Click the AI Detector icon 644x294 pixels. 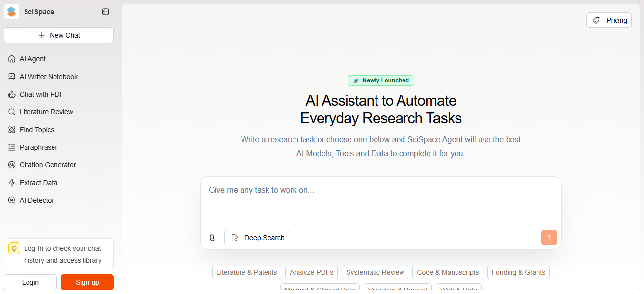(x=12, y=200)
